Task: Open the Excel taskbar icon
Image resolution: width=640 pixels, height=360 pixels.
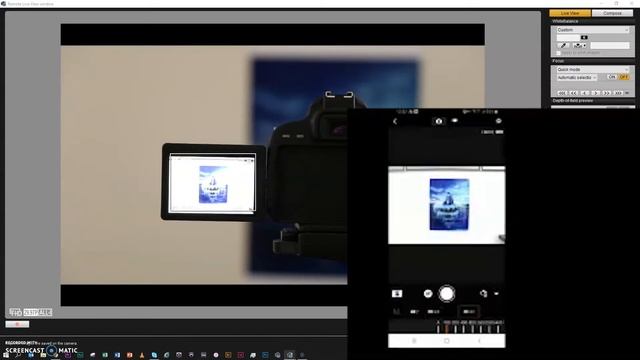Action: click(105, 355)
